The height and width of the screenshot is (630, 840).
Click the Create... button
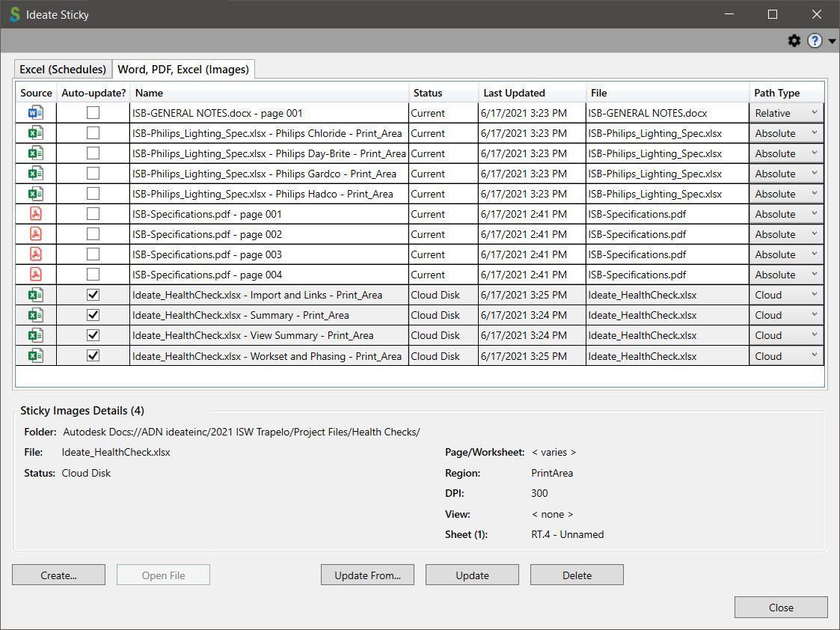58,575
